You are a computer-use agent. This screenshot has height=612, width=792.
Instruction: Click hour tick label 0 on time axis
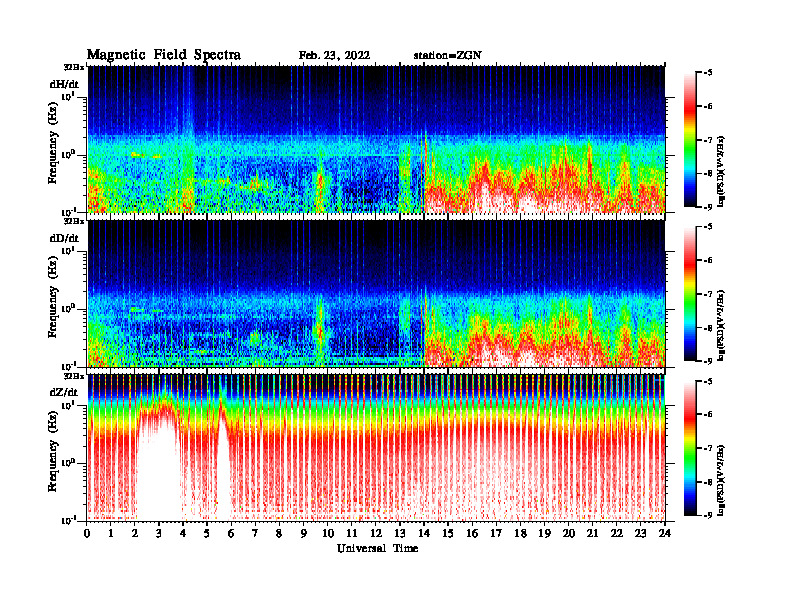[x=87, y=534]
